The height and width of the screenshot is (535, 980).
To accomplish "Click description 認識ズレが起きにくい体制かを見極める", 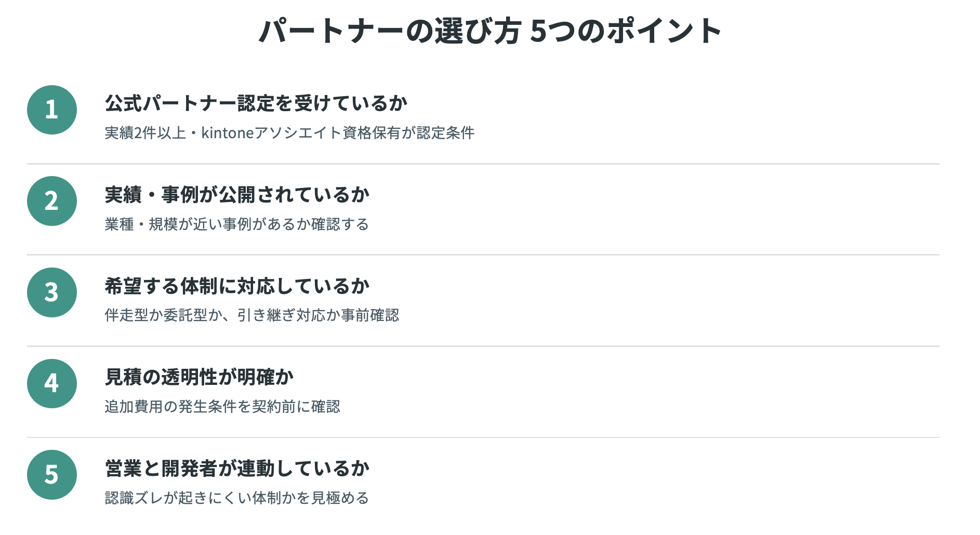I will pyautogui.click(x=237, y=498).
